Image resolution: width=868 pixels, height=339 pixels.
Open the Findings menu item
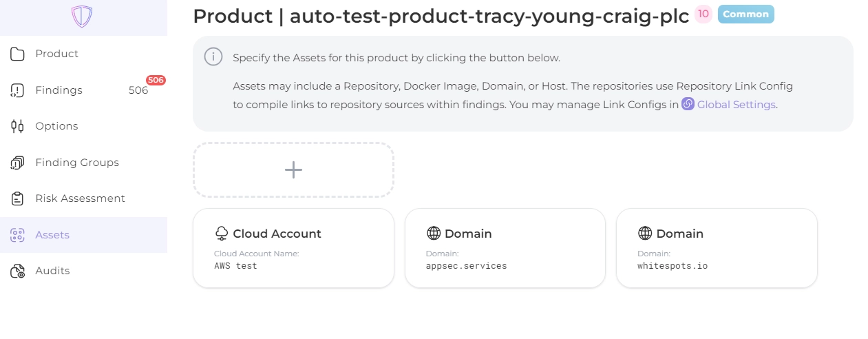(x=59, y=90)
